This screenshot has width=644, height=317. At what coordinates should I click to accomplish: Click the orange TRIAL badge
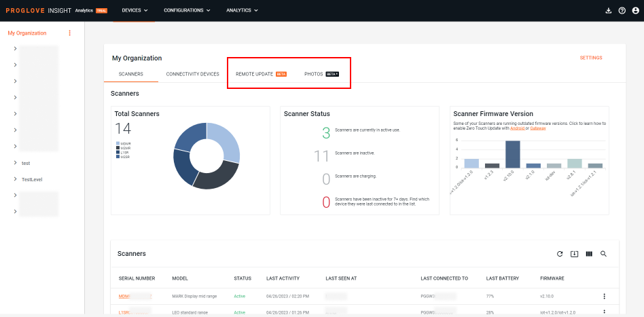pos(101,11)
